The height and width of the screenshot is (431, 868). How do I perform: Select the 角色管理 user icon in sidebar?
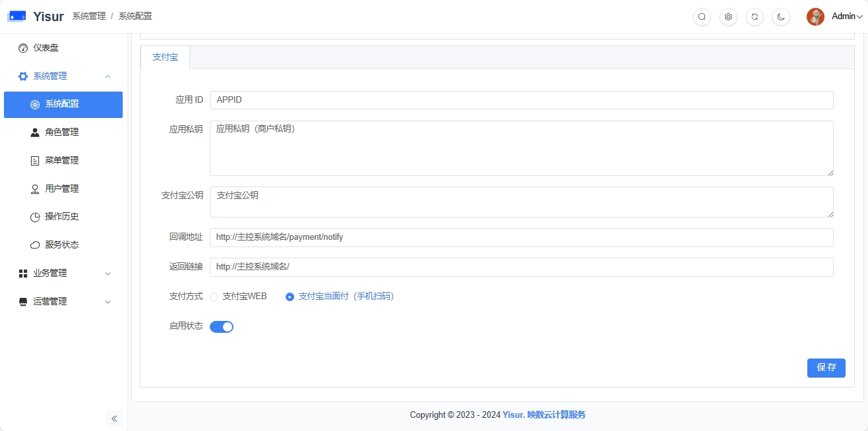tap(34, 132)
